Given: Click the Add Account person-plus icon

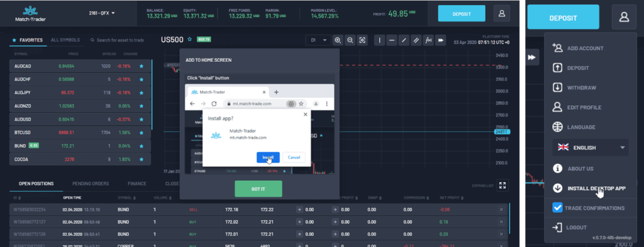Looking at the screenshot, I should (x=557, y=48).
